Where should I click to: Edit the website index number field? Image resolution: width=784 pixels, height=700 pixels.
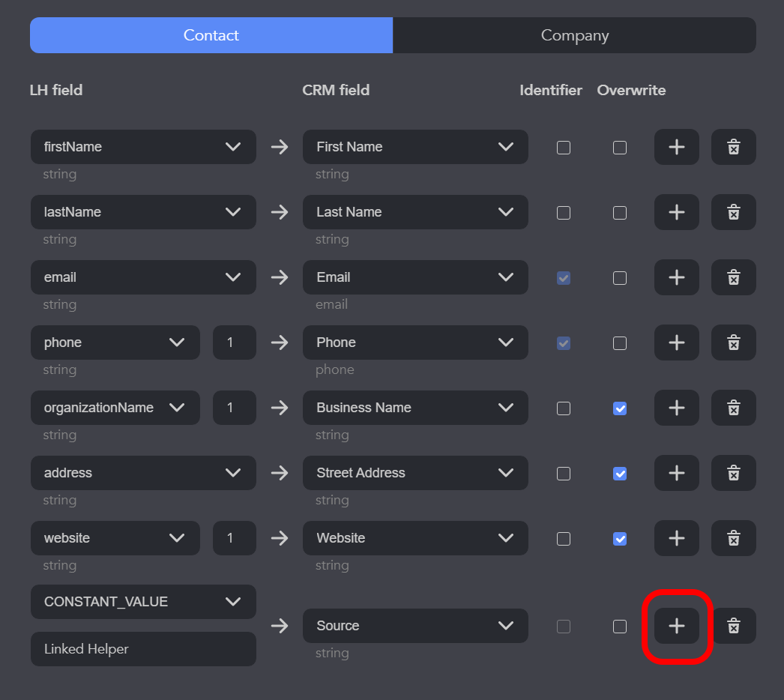[x=235, y=538]
